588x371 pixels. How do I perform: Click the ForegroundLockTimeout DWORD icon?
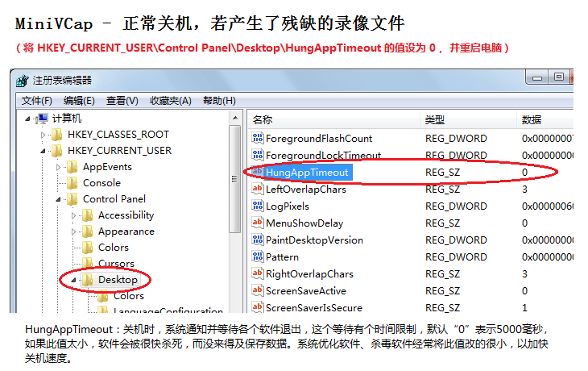(258, 155)
